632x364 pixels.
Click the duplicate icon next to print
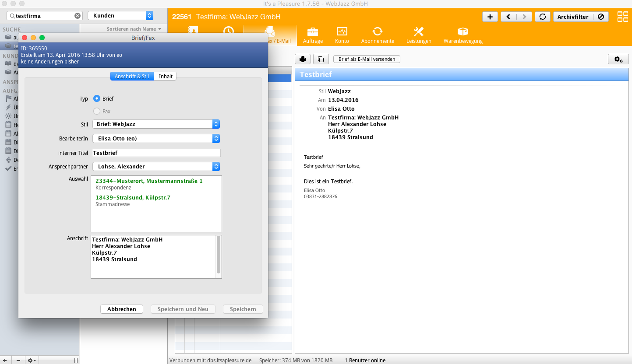[321, 59]
